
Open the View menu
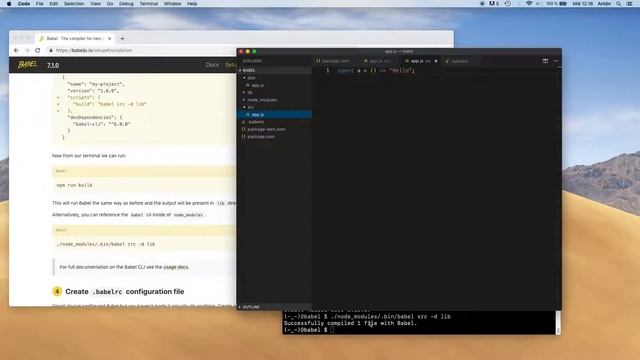tap(96, 4)
